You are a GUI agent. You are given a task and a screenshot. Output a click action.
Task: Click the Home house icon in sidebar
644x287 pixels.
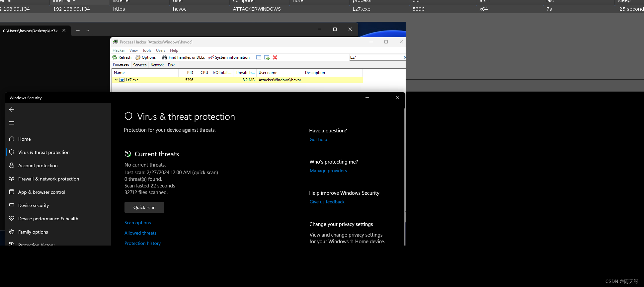(x=12, y=139)
